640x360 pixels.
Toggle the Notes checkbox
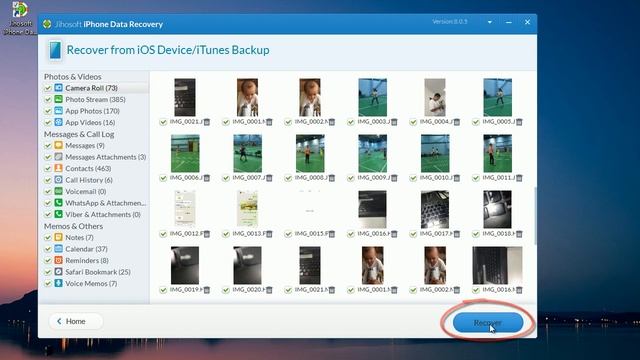point(47,237)
